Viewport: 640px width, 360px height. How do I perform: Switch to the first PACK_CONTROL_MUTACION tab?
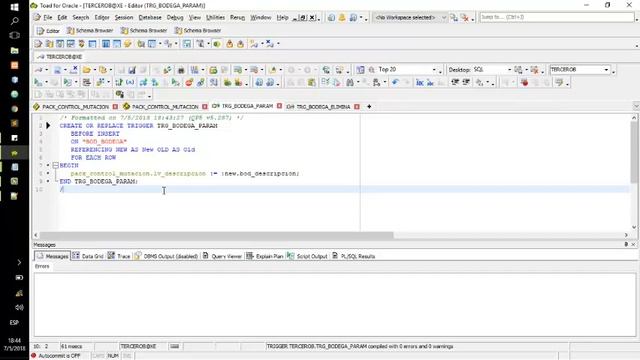point(76,107)
